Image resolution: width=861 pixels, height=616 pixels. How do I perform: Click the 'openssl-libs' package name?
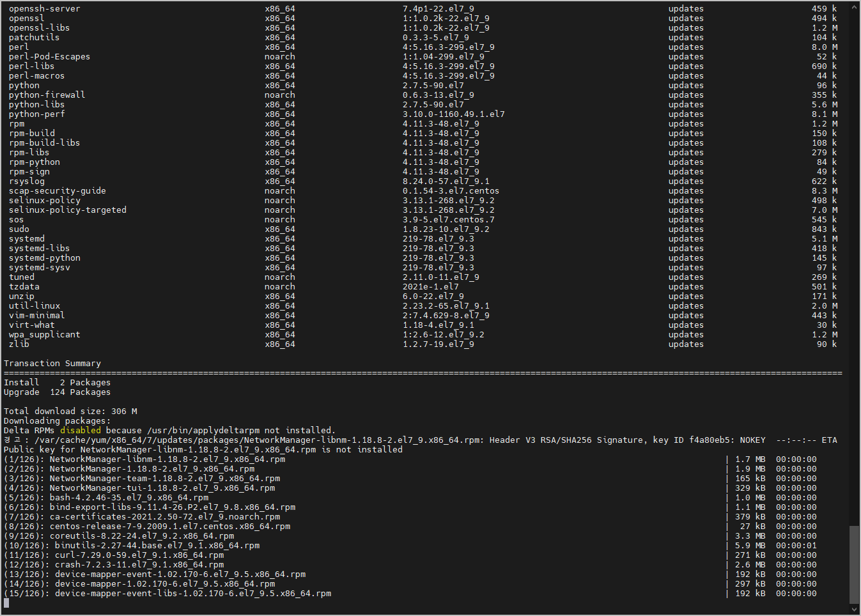click(x=40, y=28)
